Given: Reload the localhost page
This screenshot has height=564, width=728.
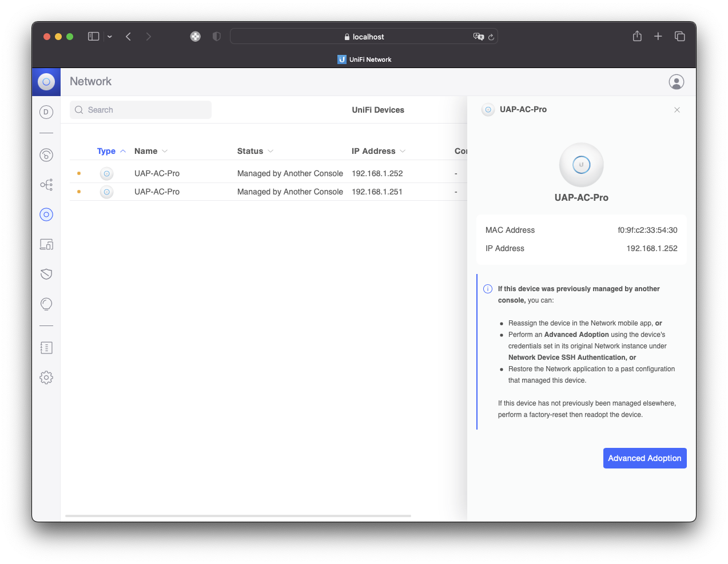Looking at the screenshot, I should click(x=491, y=37).
